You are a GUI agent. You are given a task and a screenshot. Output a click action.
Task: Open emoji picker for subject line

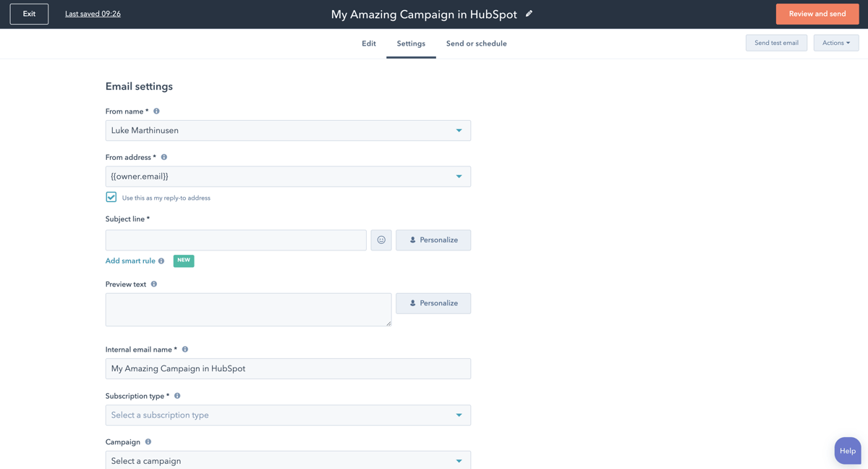(x=381, y=240)
